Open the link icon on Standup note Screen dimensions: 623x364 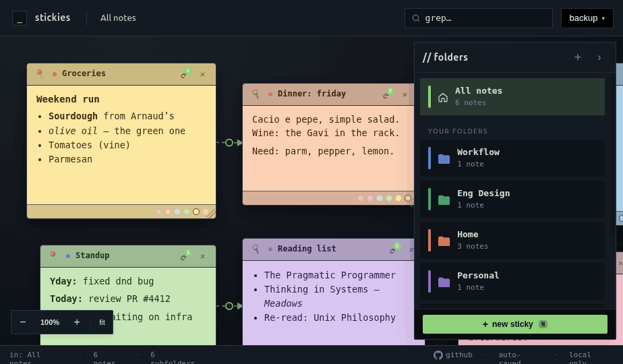click(x=184, y=257)
